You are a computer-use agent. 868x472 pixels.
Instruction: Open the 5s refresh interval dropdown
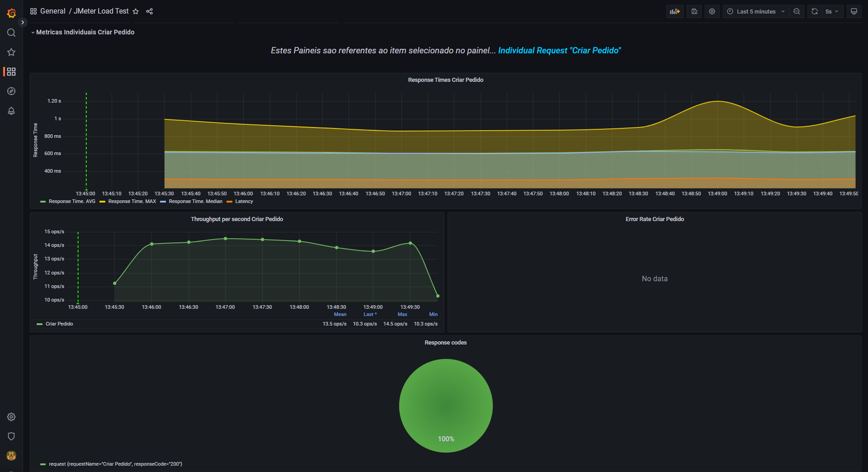click(x=831, y=11)
